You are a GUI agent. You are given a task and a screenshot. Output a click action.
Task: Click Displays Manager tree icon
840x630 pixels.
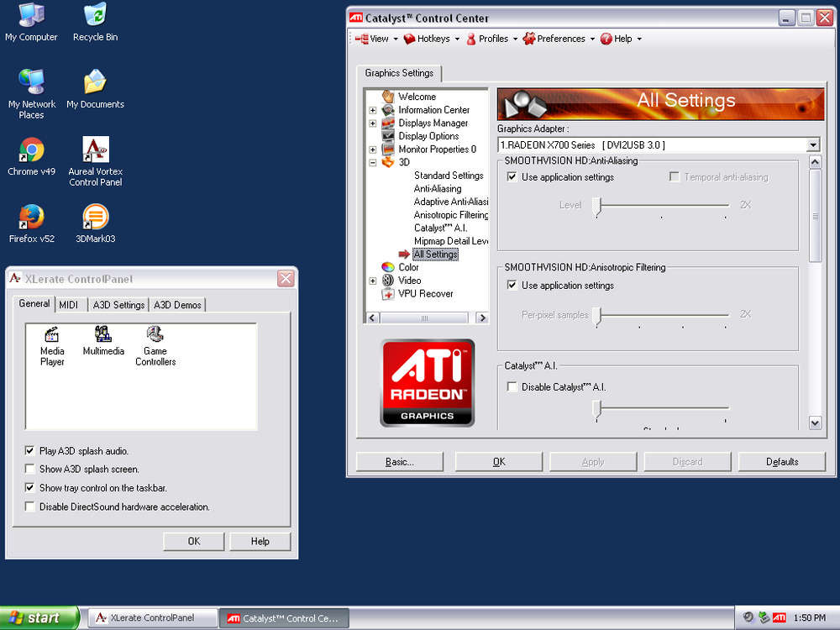(x=388, y=123)
